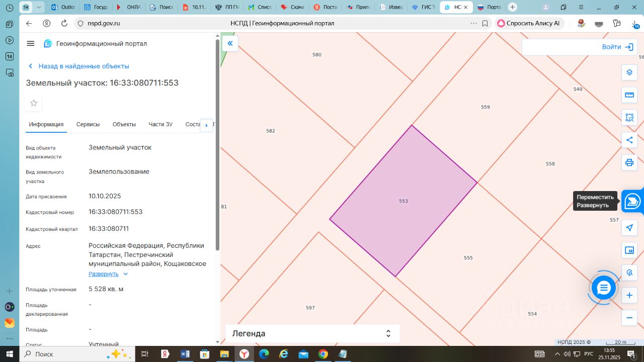Click the cadastral quarter 16:33:080711 value

tap(109, 228)
